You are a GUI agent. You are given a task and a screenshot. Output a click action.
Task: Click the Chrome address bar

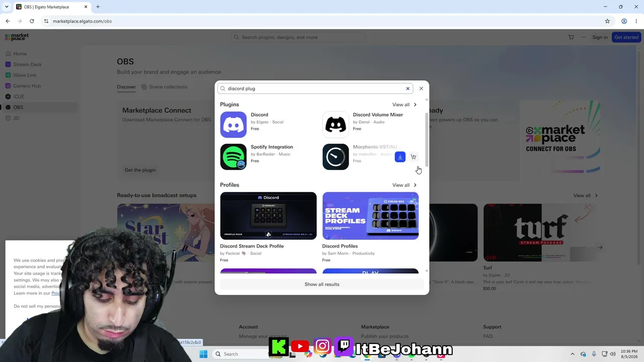pos(322,21)
